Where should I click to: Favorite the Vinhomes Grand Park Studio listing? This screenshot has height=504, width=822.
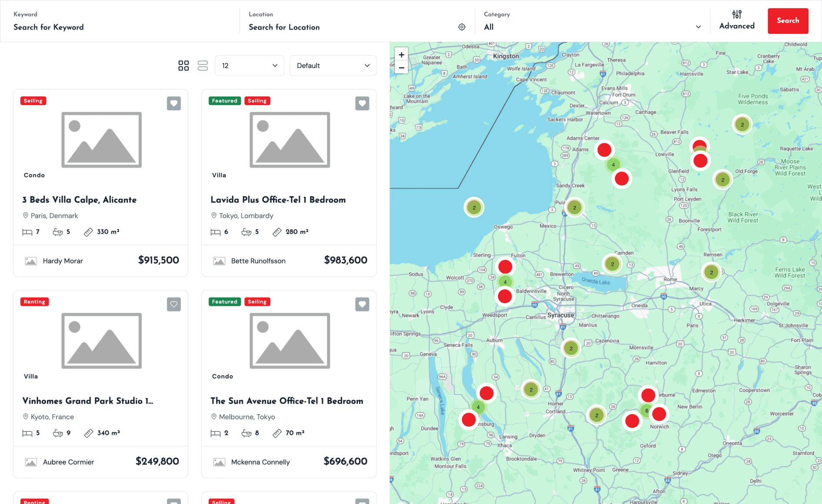coord(174,304)
